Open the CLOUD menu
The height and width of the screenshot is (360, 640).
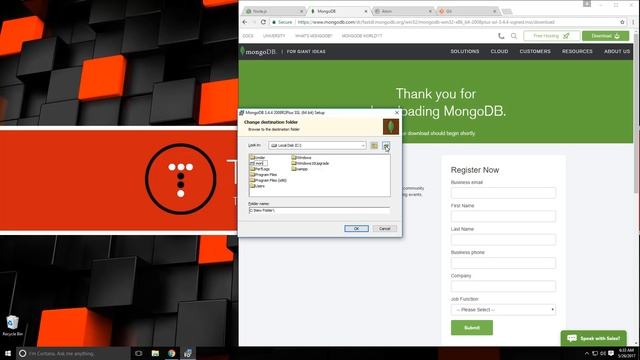point(499,51)
